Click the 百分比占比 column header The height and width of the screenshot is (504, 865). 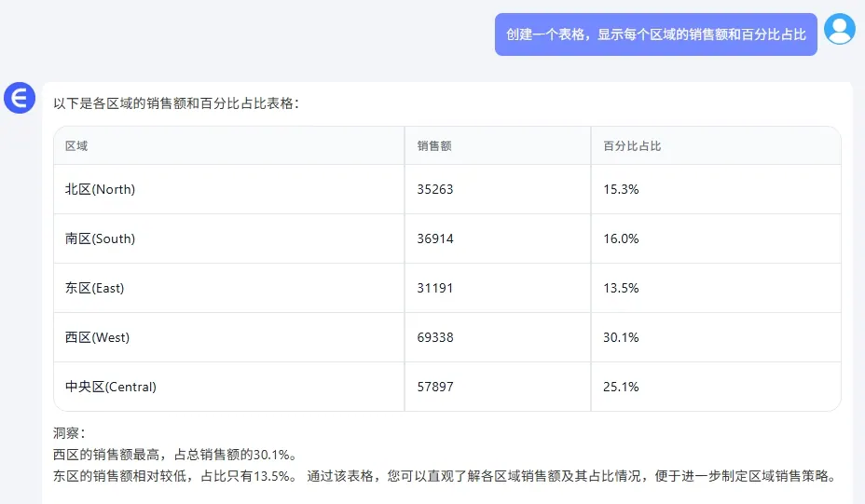tap(632, 146)
